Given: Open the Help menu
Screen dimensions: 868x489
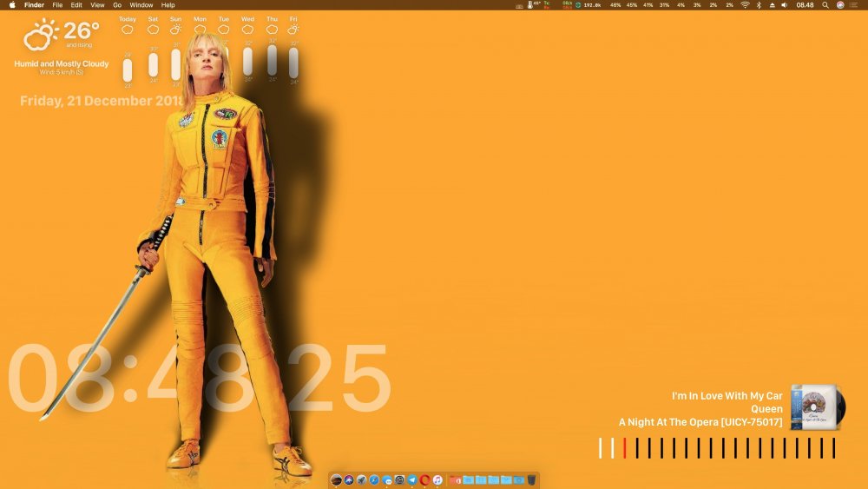Looking at the screenshot, I should pyautogui.click(x=168, y=5).
